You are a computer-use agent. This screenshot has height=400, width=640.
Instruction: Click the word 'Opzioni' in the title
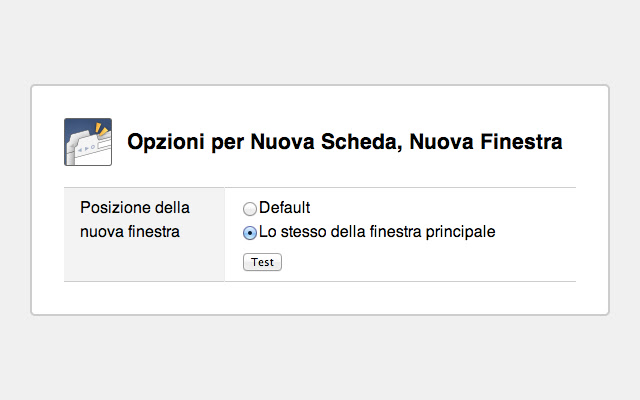click(166, 143)
